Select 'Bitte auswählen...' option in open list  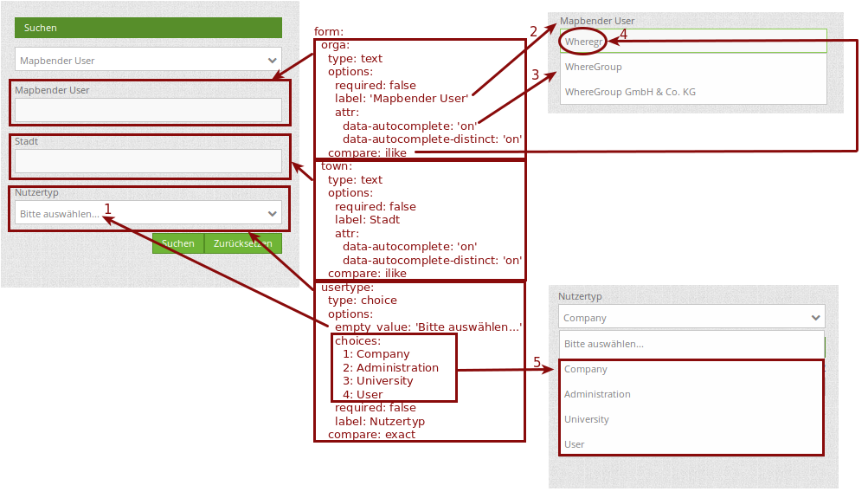point(604,344)
